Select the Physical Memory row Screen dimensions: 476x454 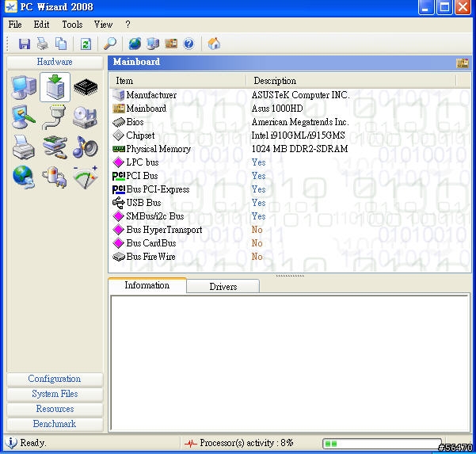pos(290,149)
